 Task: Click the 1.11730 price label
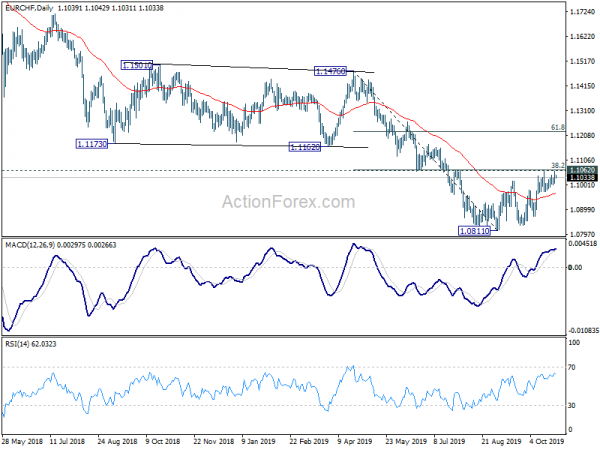[92, 144]
